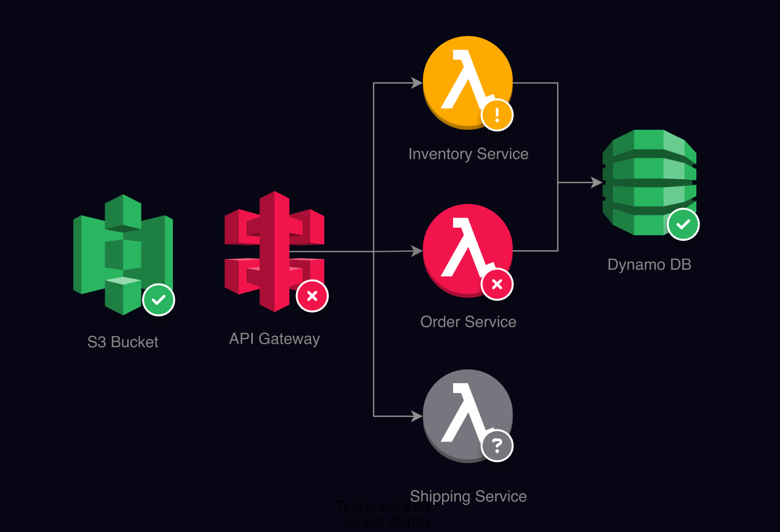Select the "Inventory Service" label

468,154
